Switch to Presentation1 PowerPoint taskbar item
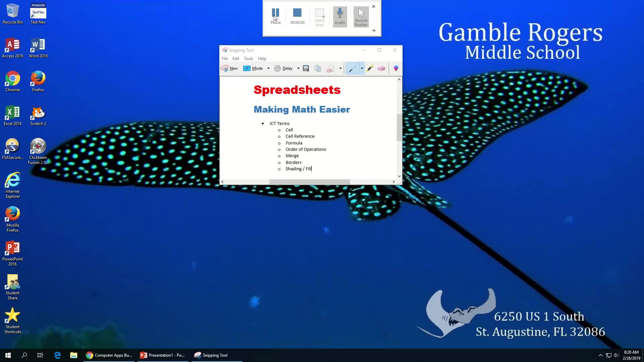644x362 pixels. [x=163, y=355]
